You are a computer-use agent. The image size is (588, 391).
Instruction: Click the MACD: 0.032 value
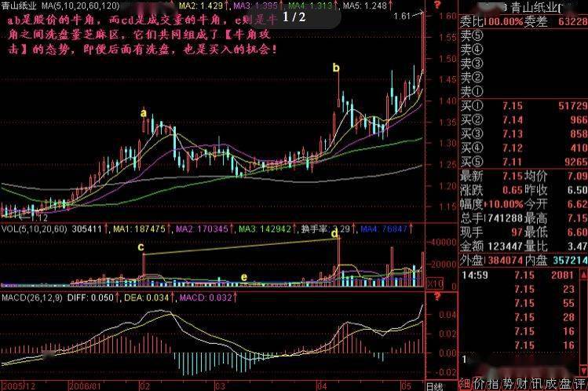206,298
